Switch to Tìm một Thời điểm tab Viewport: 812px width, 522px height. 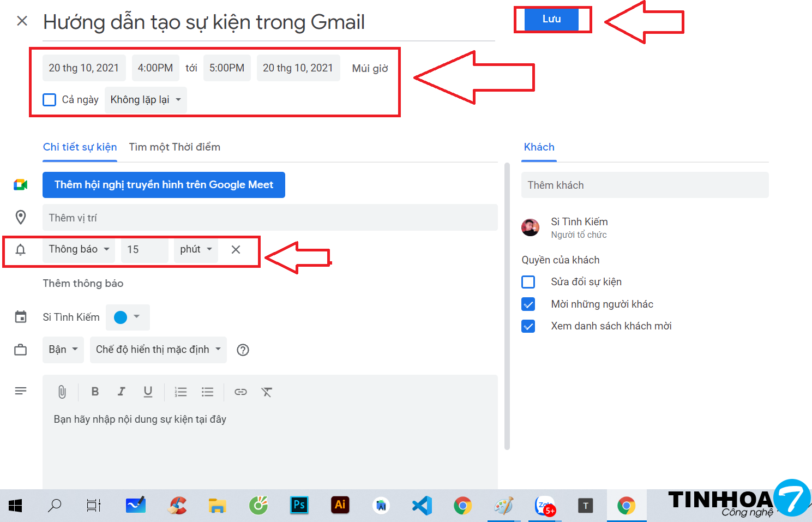click(175, 147)
